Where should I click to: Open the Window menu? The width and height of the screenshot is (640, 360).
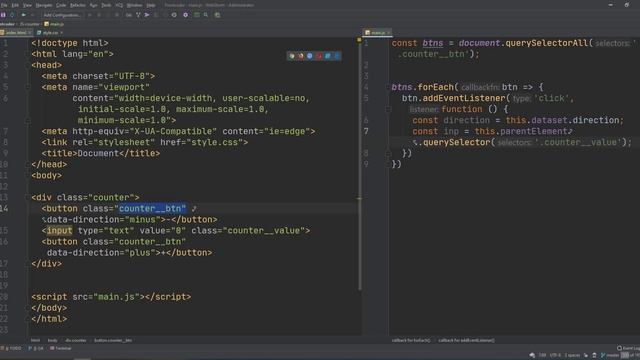[x=134, y=5]
